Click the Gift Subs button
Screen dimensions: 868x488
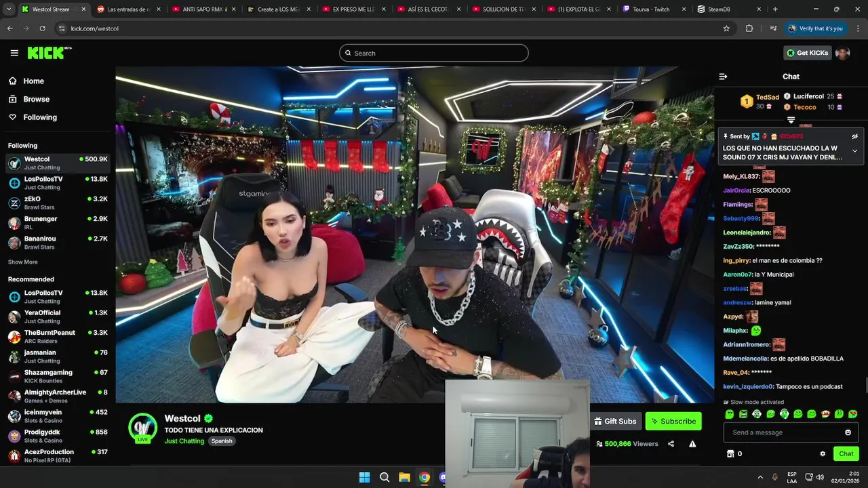pyautogui.click(x=615, y=421)
